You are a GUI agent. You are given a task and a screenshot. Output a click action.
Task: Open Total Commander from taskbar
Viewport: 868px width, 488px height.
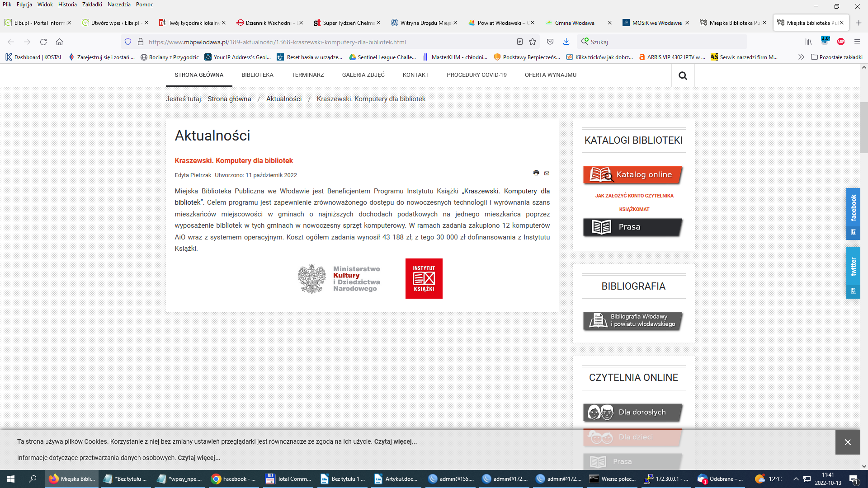coord(288,479)
